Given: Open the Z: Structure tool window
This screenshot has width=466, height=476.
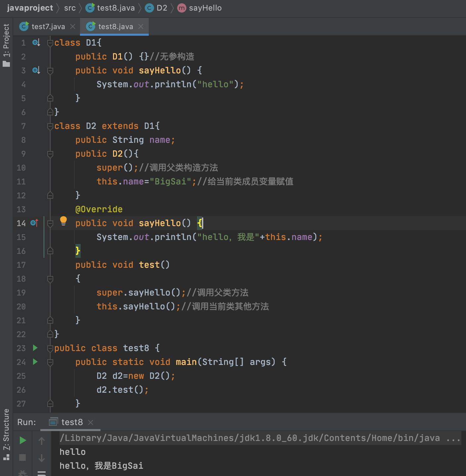Looking at the screenshot, I should point(6,435).
